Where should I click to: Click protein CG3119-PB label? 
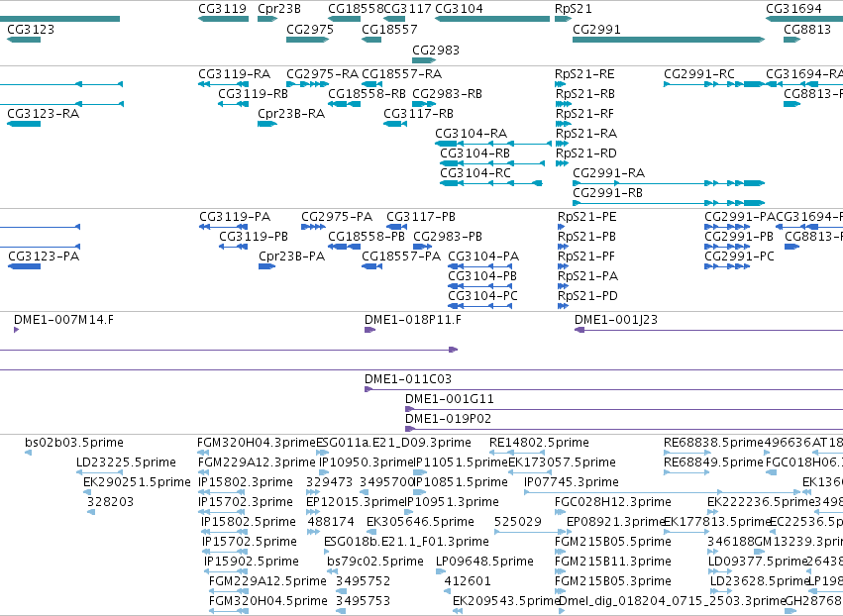click(254, 237)
